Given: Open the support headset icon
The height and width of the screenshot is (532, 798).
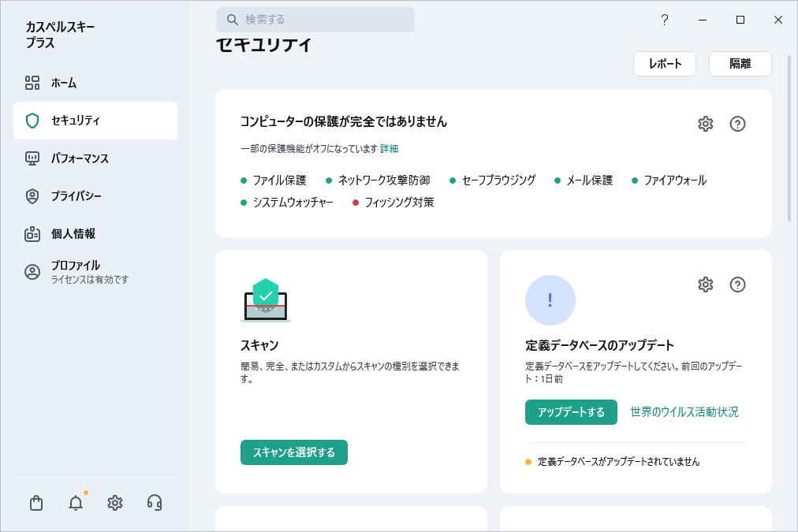Looking at the screenshot, I should (155, 503).
